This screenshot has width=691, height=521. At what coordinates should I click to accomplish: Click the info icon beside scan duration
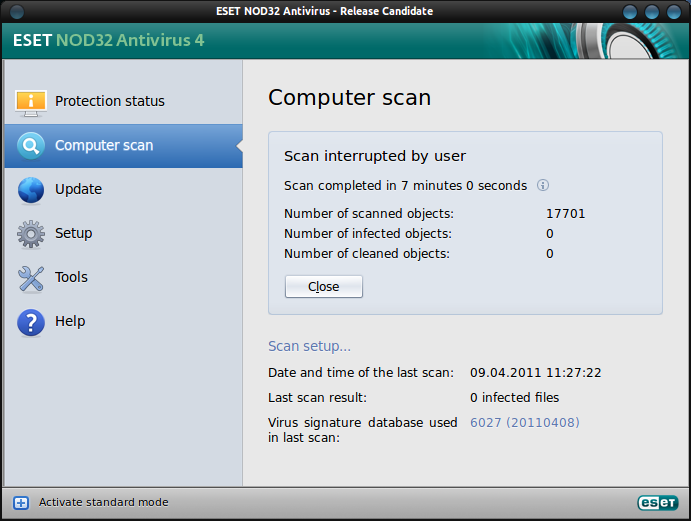(542, 185)
